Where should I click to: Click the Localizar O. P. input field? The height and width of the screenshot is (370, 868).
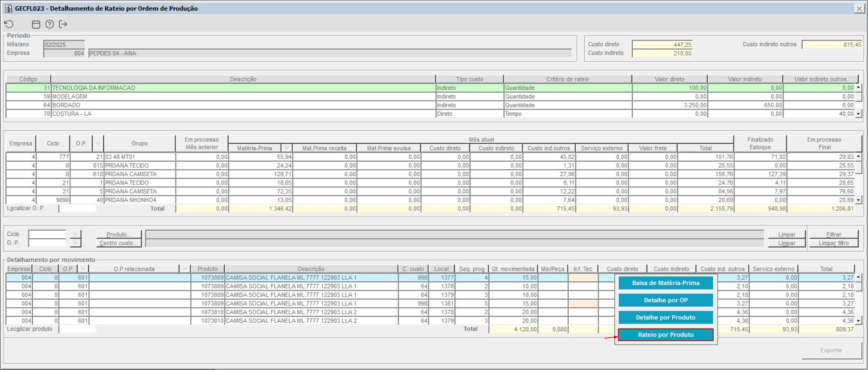pyautogui.click(x=78, y=208)
